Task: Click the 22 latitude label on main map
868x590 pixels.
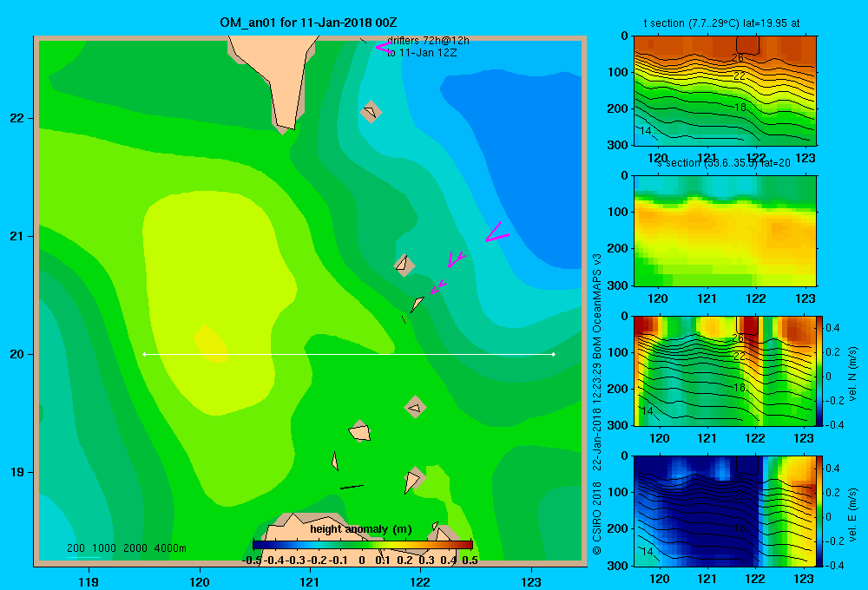Action: click(17, 119)
